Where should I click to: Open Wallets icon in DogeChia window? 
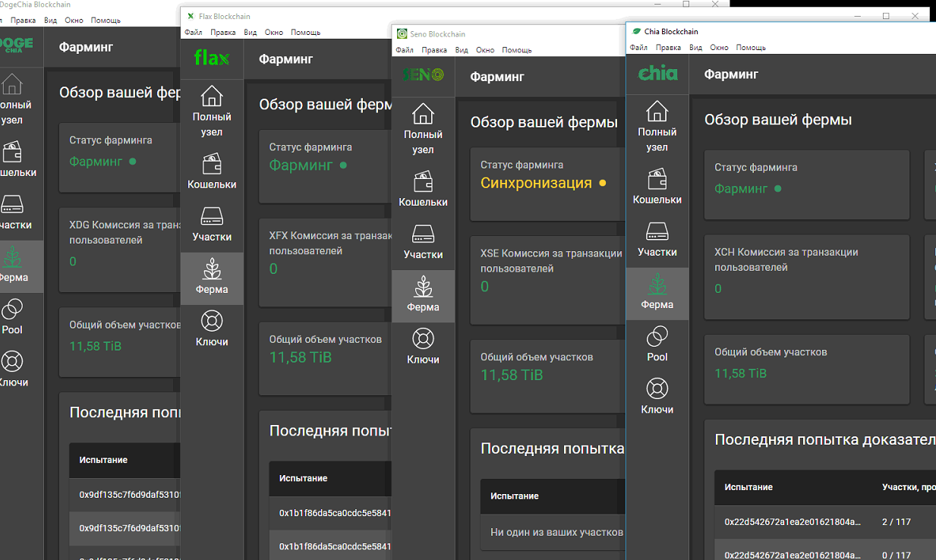click(x=13, y=152)
